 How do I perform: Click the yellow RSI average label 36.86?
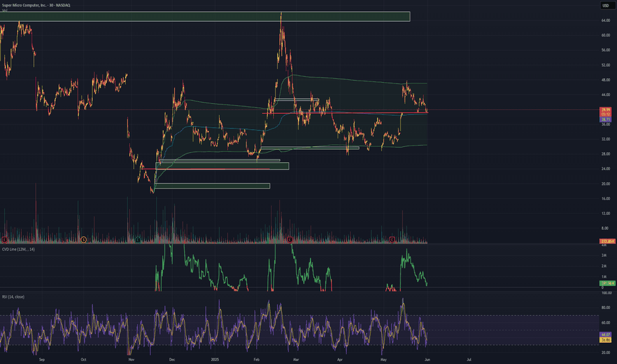coord(606,340)
